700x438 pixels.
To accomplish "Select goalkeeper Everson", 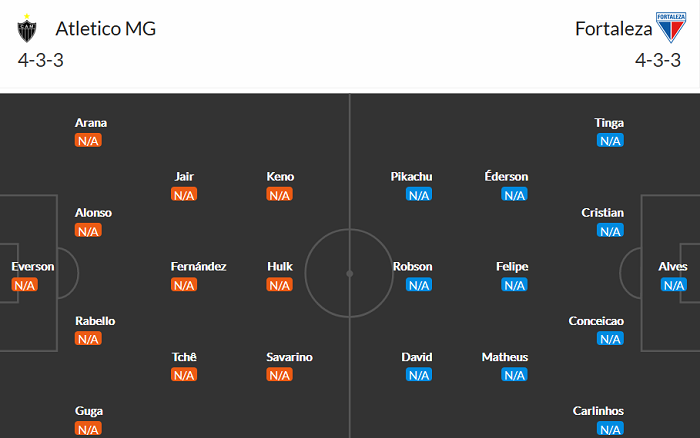I will click(x=32, y=267).
